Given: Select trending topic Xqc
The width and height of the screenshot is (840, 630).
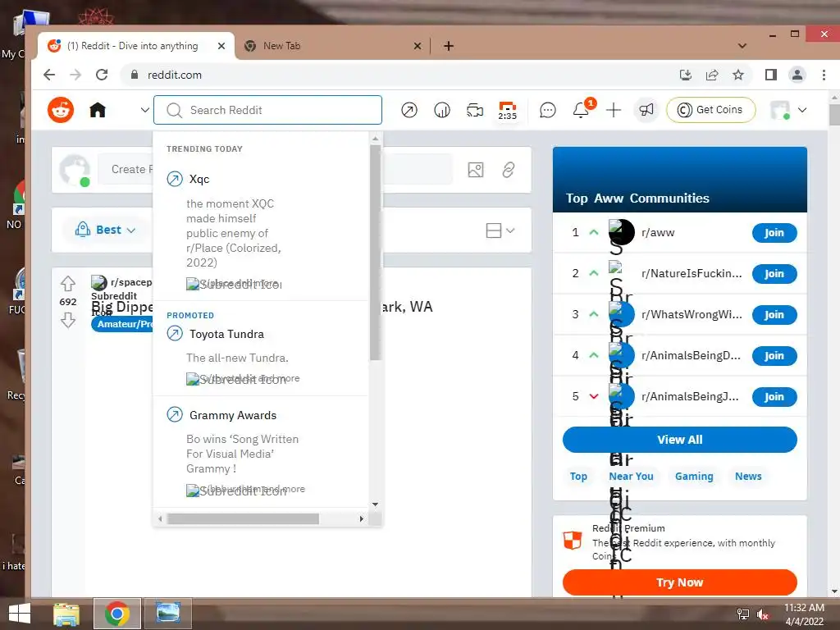Looking at the screenshot, I should pyautogui.click(x=199, y=179).
